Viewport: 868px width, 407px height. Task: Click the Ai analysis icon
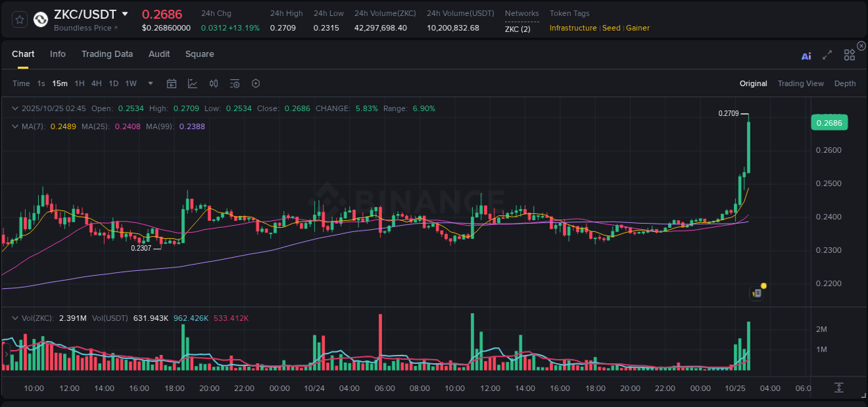pyautogui.click(x=806, y=56)
